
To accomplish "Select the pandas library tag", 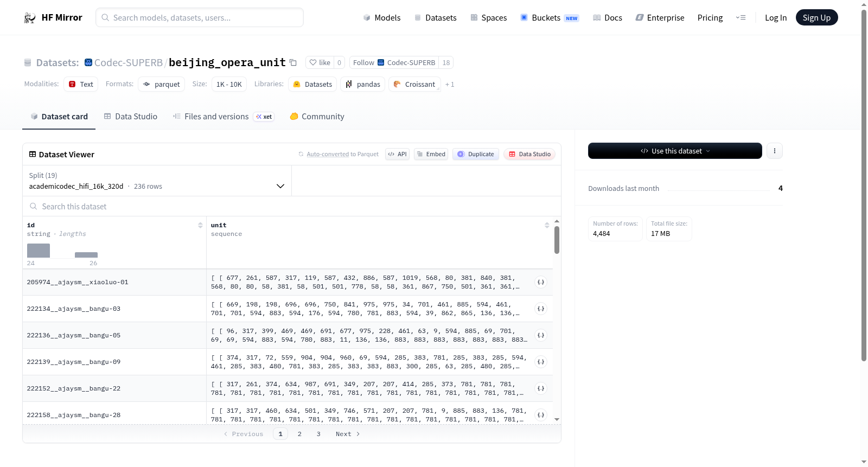I will [x=363, y=84].
